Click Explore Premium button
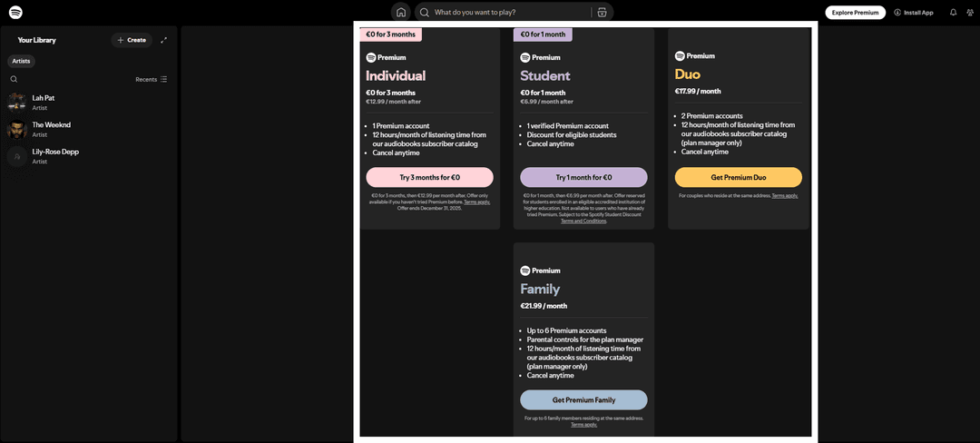The width and height of the screenshot is (980, 443). pyautogui.click(x=855, y=13)
